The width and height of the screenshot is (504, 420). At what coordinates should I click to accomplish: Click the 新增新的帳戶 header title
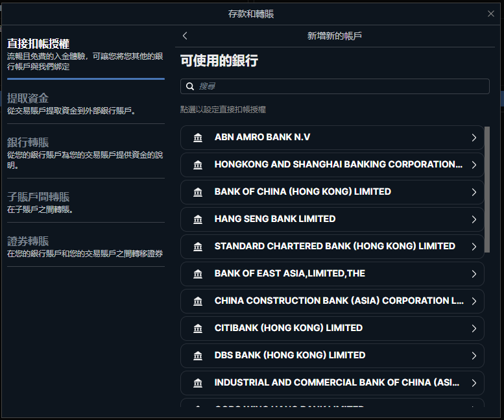(335, 36)
